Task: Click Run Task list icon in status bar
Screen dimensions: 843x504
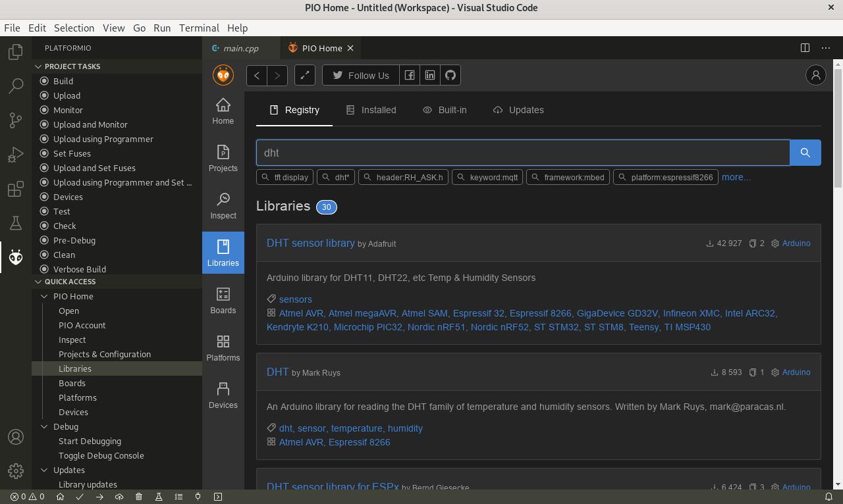Action: (178, 497)
